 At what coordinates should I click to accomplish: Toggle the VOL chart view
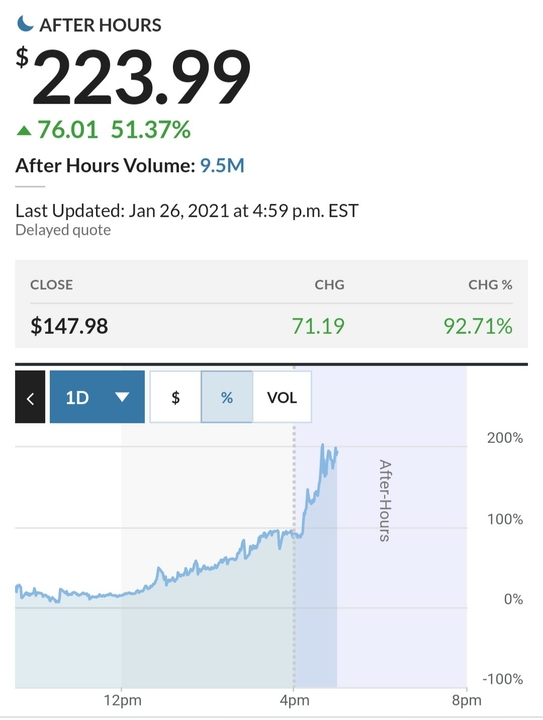[x=282, y=397]
